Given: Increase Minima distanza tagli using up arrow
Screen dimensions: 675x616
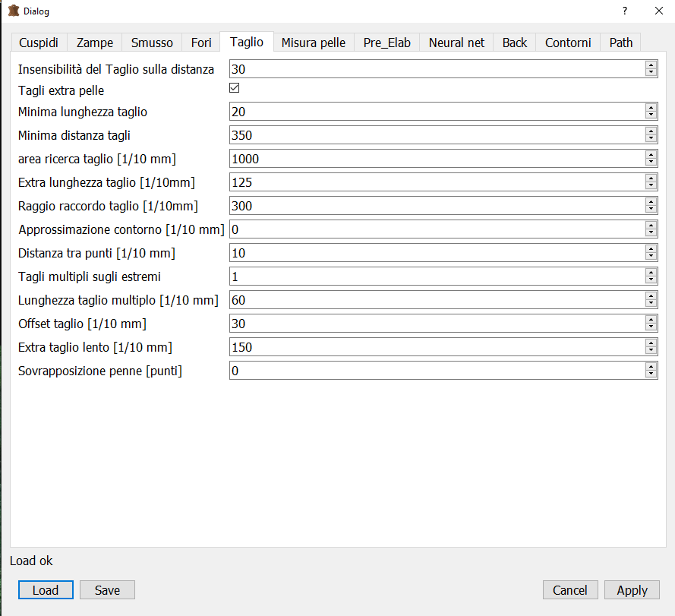Looking at the screenshot, I should click(x=651, y=131).
